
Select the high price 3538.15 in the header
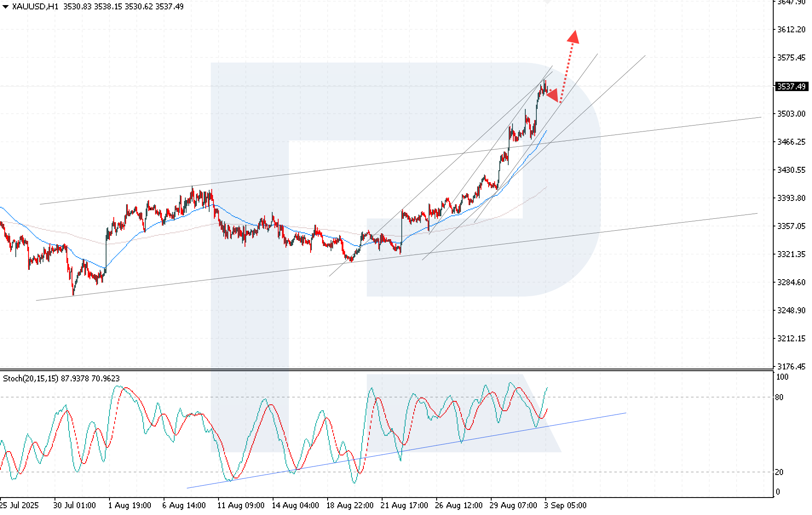108,7
